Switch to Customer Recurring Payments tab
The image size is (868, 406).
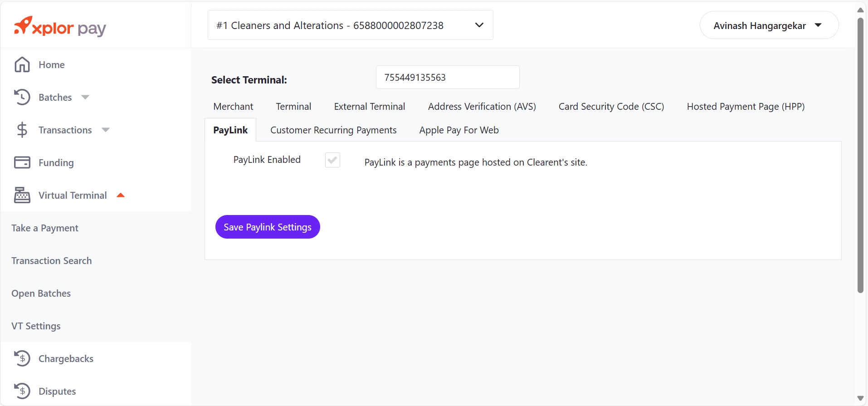pyautogui.click(x=333, y=130)
